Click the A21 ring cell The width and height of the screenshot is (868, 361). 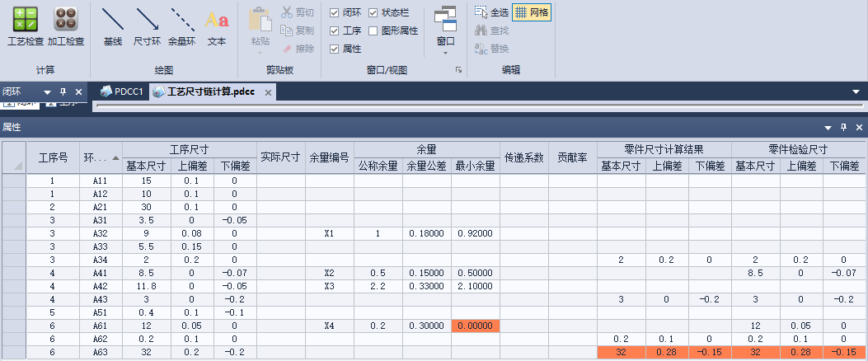tap(101, 207)
